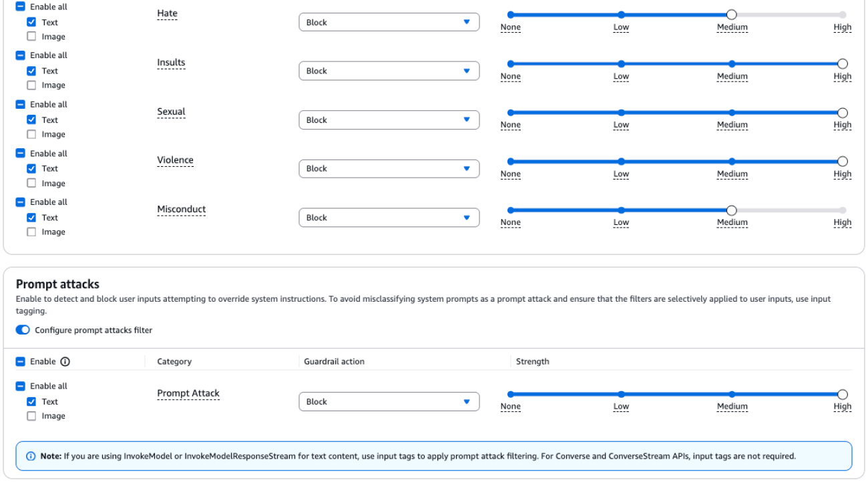
Task: Set Prompt Attack strength slider to Low
Action: tap(621, 395)
